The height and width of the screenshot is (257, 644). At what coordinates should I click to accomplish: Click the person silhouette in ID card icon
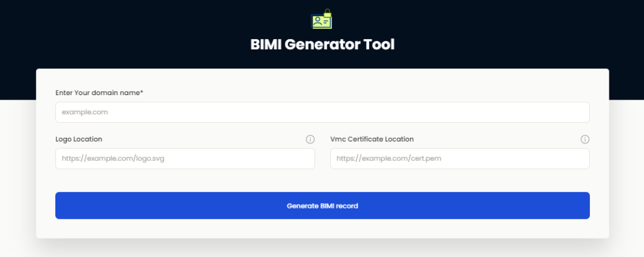click(x=318, y=21)
